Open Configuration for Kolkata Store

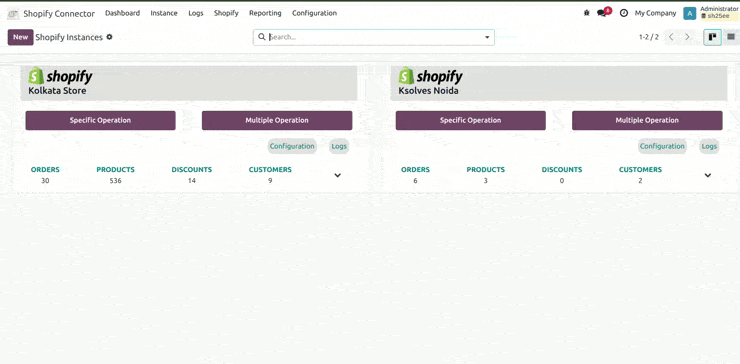[292, 146]
